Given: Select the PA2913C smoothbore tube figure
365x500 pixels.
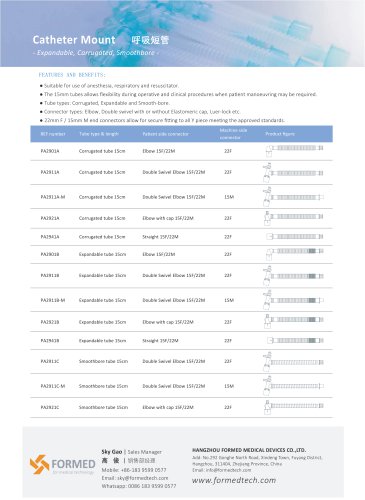Looking at the screenshot, I should pyautogui.click(x=293, y=361).
